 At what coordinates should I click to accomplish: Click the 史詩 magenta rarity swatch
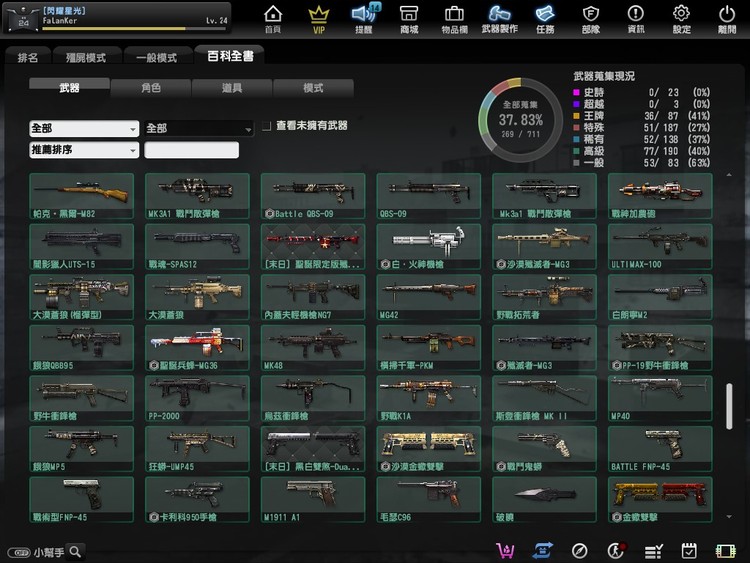(576, 92)
